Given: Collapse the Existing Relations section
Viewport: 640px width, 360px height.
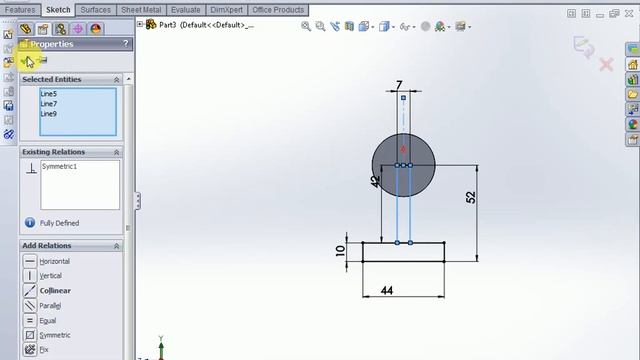Looking at the screenshot, I should (116, 152).
